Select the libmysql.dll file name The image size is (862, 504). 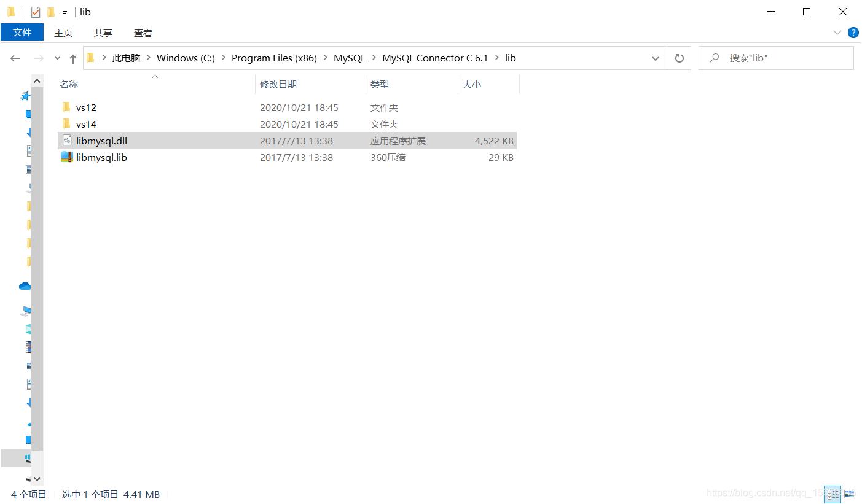click(x=101, y=141)
